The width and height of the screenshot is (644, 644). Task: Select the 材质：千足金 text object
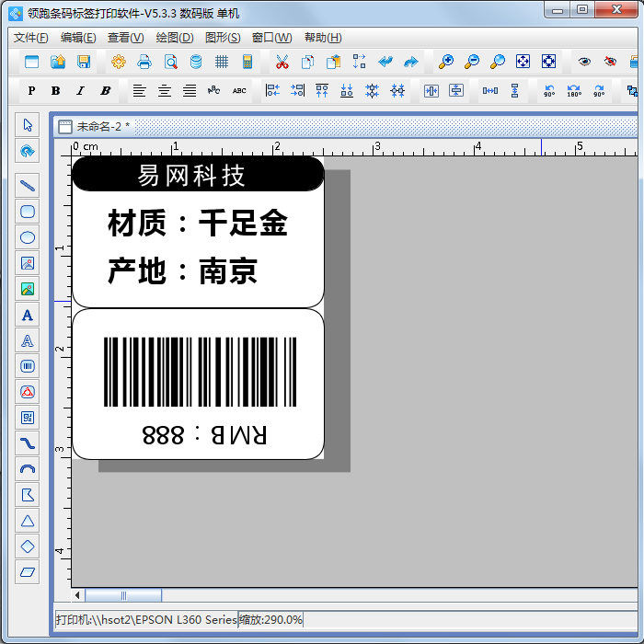(198, 223)
